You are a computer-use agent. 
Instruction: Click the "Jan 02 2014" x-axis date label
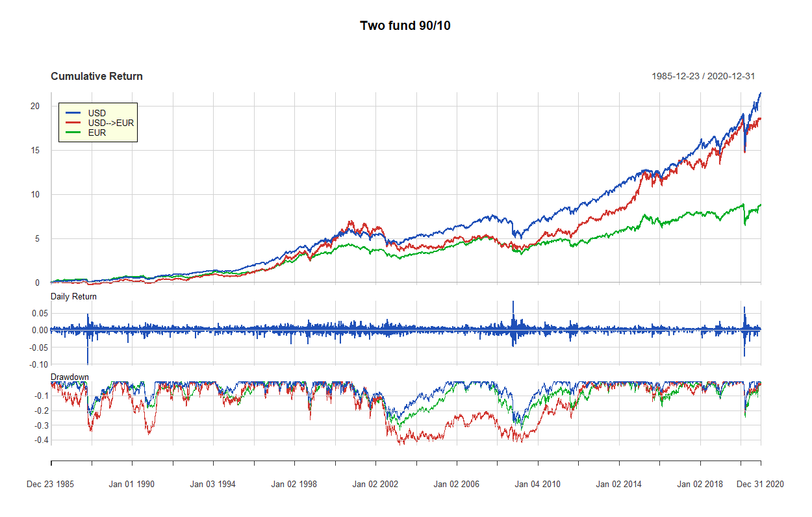(619, 484)
